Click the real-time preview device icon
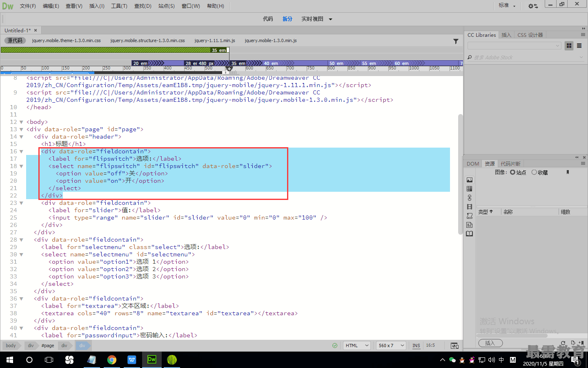 pyautogui.click(x=454, y=346)
